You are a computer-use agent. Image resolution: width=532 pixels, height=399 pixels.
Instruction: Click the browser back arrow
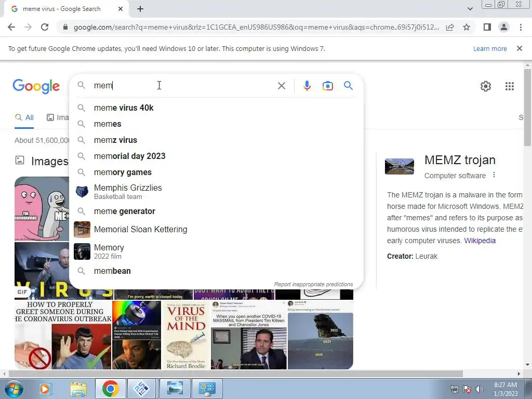[11, 27]
